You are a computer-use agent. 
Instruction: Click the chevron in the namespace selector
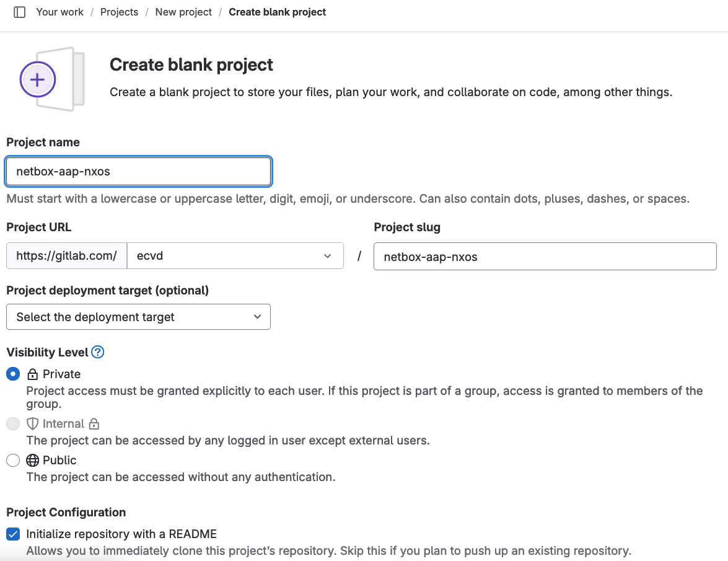pos(327,256)
